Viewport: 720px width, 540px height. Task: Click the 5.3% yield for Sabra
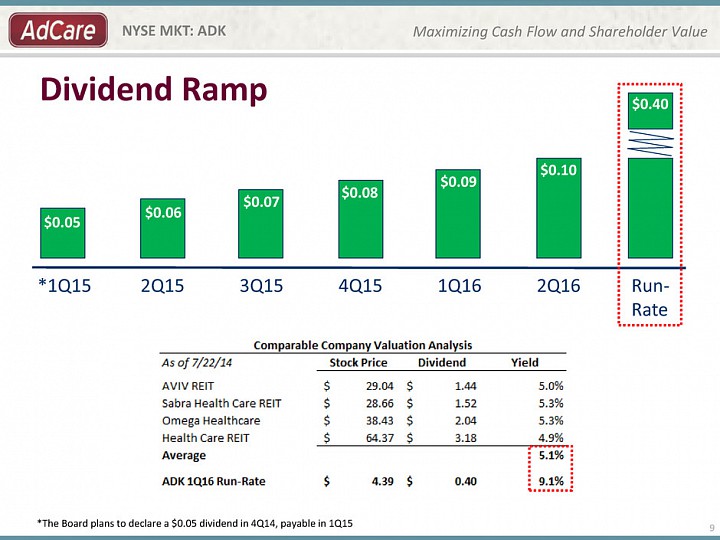[x=551, y=404]
